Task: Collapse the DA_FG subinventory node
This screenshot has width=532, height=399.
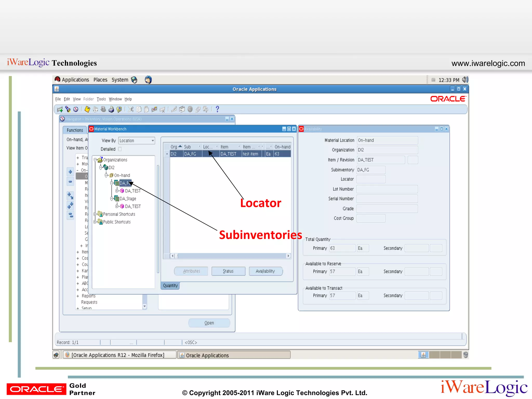Action: click(x=112, y=183)
